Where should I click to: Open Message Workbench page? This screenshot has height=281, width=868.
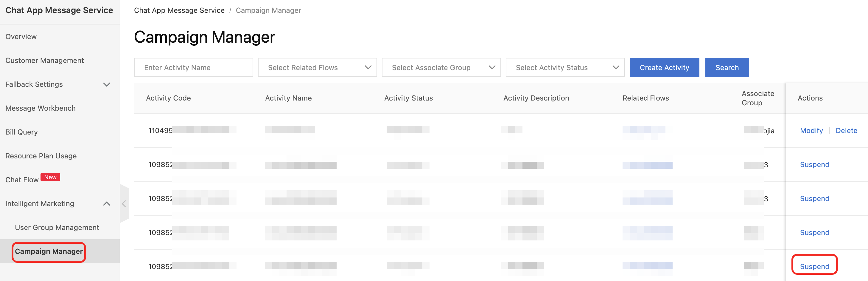pos(41,108)
